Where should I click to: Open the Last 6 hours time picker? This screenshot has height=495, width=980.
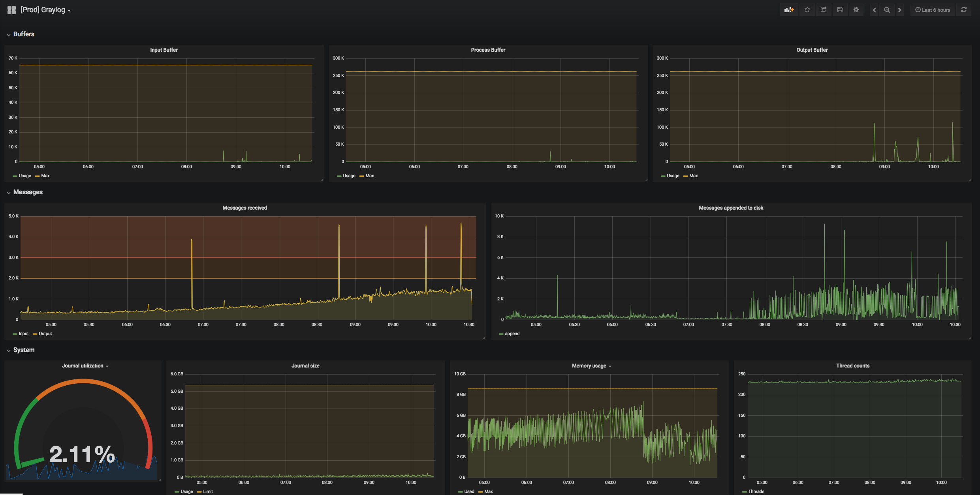tap(933, 10)
